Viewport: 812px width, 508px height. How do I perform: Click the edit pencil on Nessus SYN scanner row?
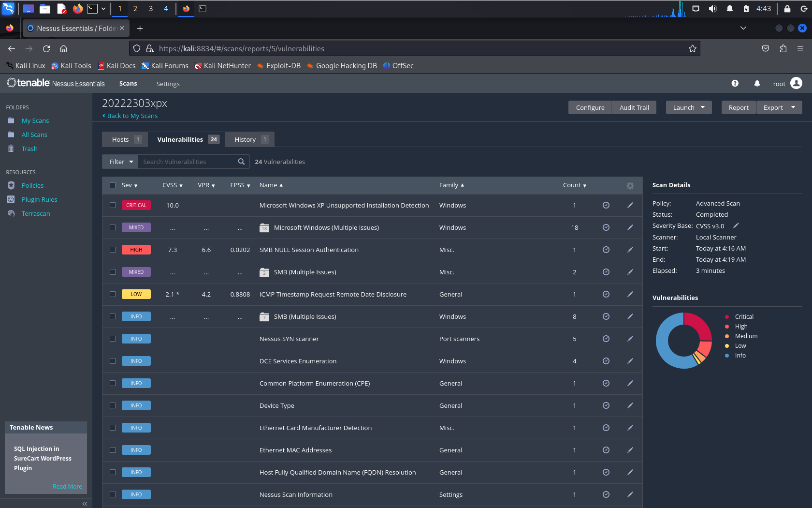pyautogui.click(x=630, y=339)
